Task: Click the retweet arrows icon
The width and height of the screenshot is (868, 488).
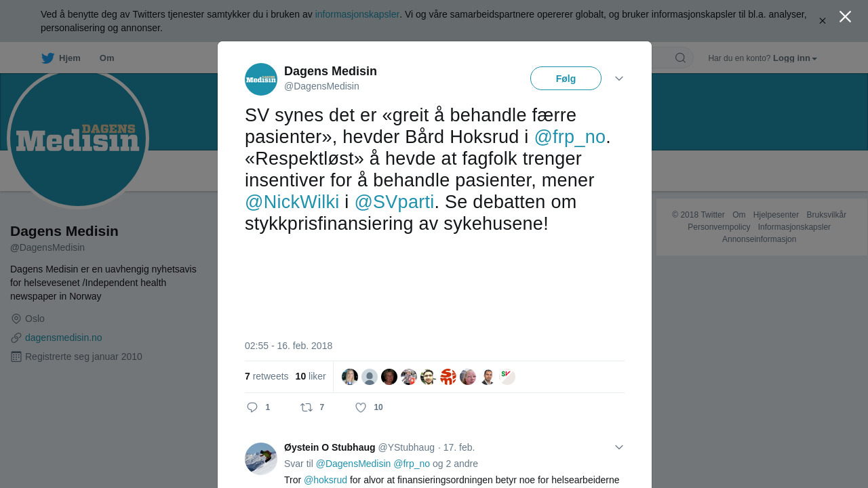Action: (x=307, y=407)
